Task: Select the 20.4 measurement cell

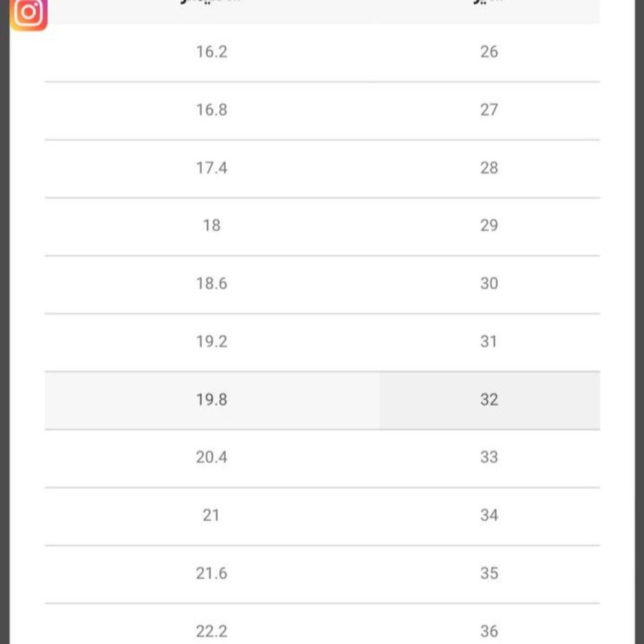Action: click(211, 457)
